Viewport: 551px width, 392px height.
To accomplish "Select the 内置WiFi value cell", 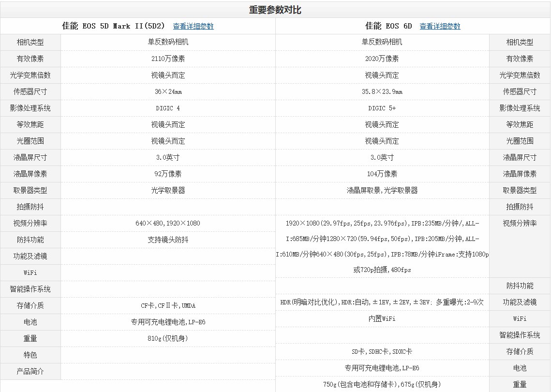I will click(x=382, y=318).
